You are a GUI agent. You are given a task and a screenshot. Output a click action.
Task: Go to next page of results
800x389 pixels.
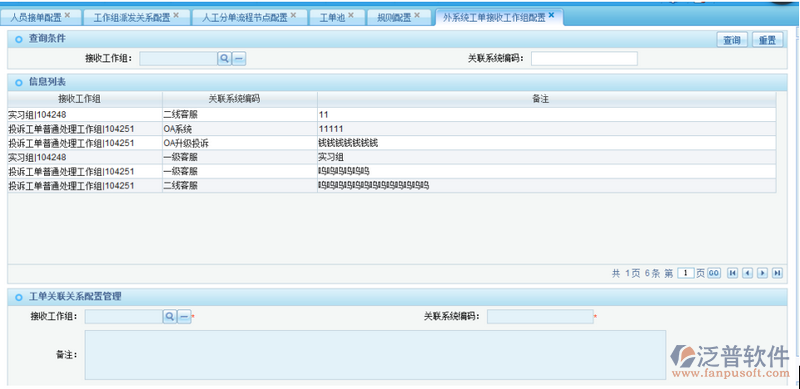click(762, 273)
